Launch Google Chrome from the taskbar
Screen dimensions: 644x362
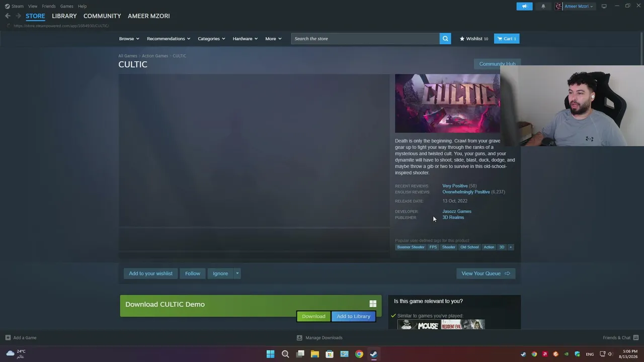pyautogui.click(x=359, y=354)
